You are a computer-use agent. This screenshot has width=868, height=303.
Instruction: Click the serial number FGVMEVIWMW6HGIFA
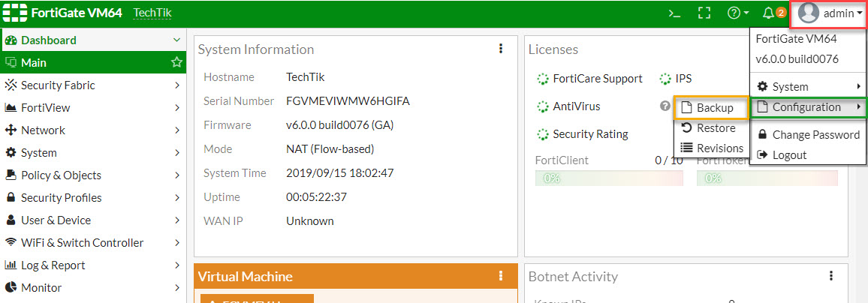pos(348,101)
